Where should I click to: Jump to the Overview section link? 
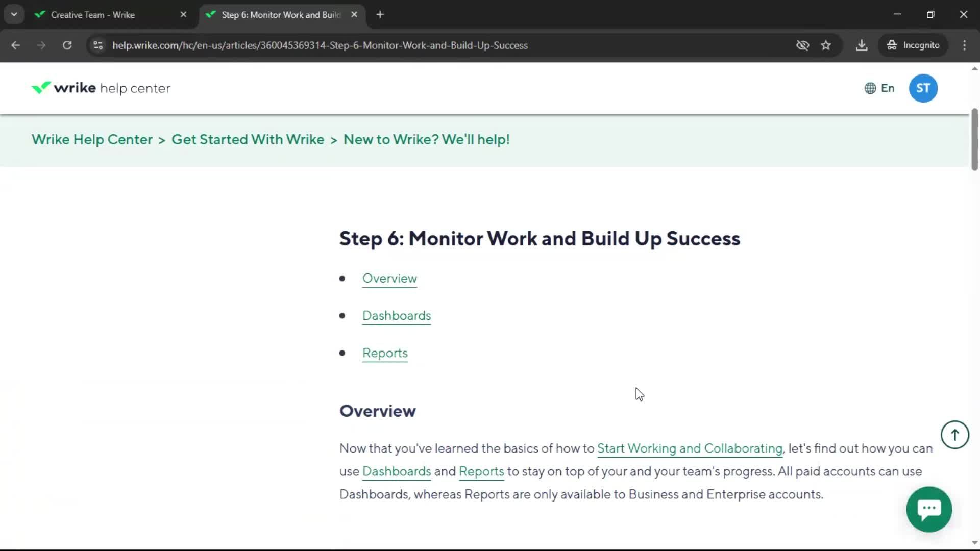point(389,279)
